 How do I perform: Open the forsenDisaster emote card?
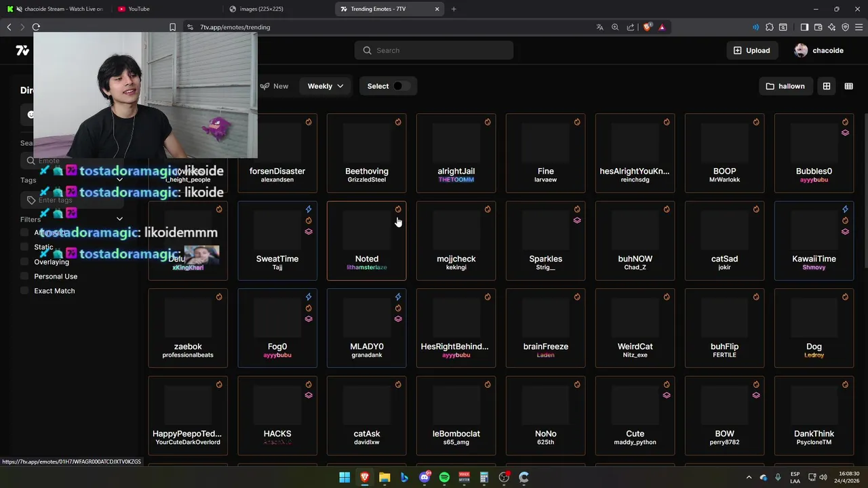(x=277, y=153)
